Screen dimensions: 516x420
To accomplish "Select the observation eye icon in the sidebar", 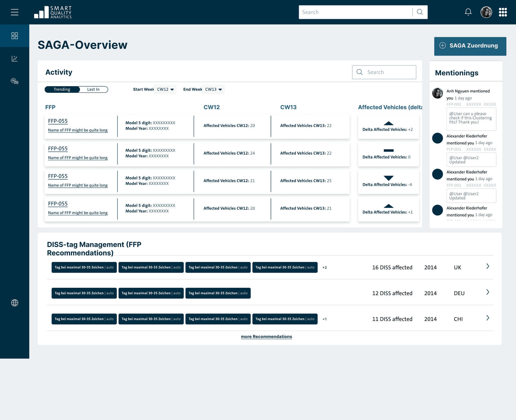I will tap(15, 81).
